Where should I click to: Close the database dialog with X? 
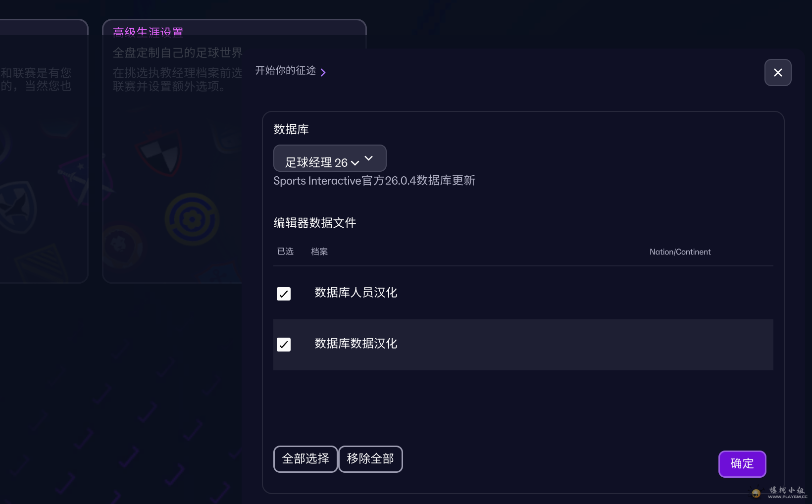(777, 73)
